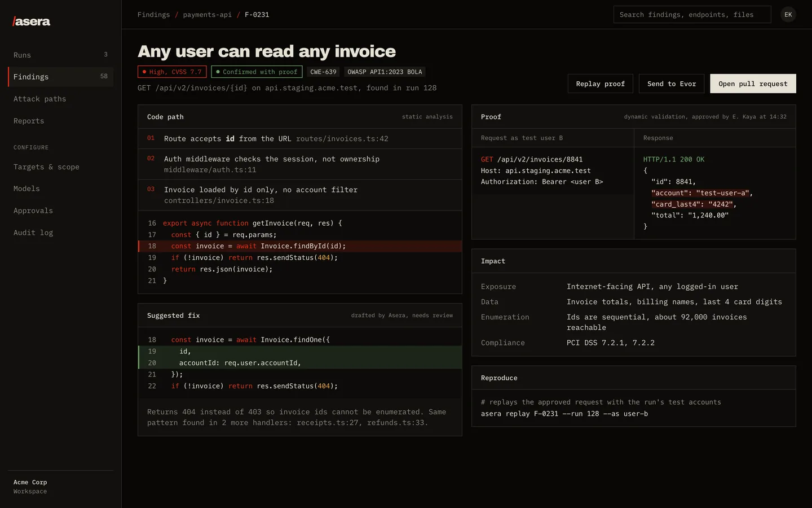812x508 pixels.
Task: Open Targets & scope settings
Action: tap(60, 167)
